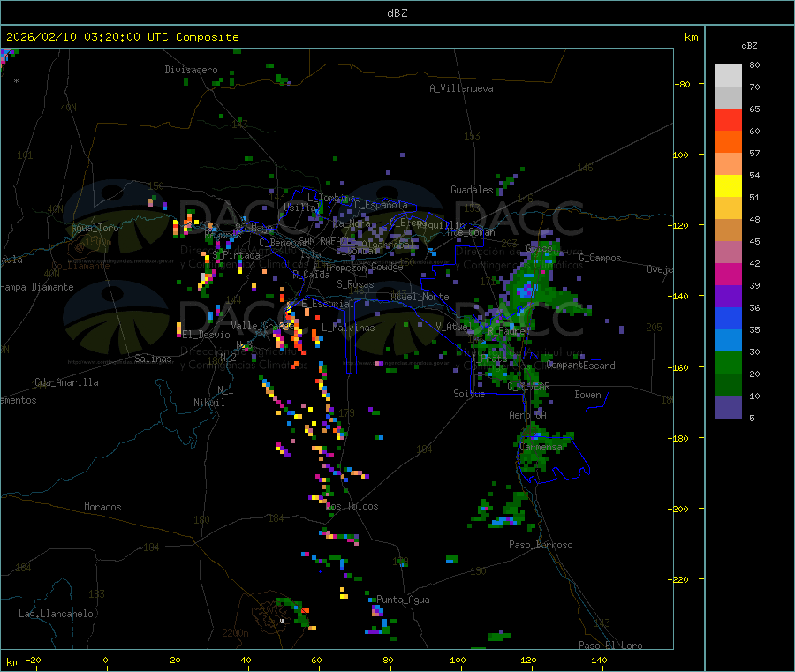Click the Paso_Barroso location label
Viewport: 795px width, 672px height.
tap(541, 545)
